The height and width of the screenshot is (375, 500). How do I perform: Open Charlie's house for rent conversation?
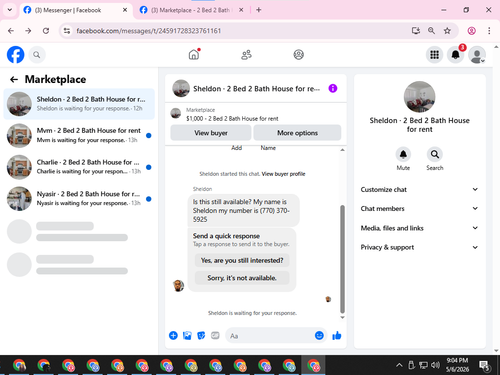[79, 167]
